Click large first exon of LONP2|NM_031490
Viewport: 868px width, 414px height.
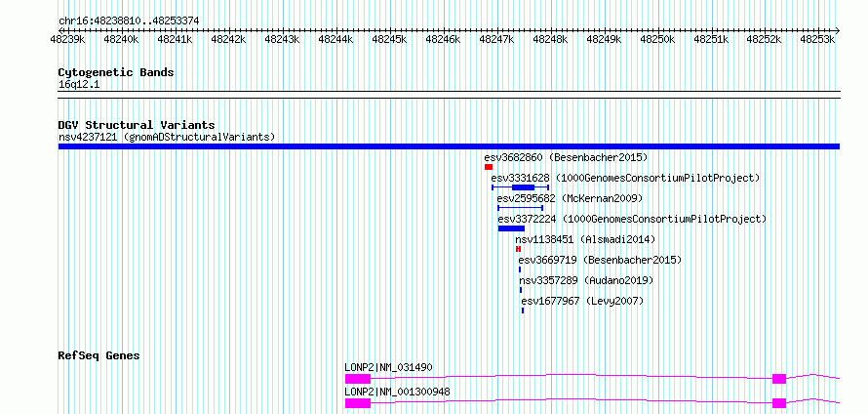(x=358, y=379)
